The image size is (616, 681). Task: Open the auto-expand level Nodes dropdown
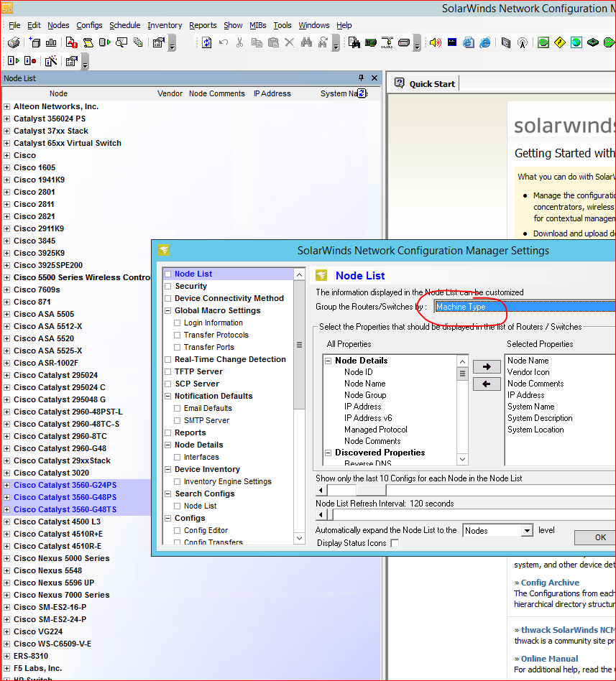point(527,530)
